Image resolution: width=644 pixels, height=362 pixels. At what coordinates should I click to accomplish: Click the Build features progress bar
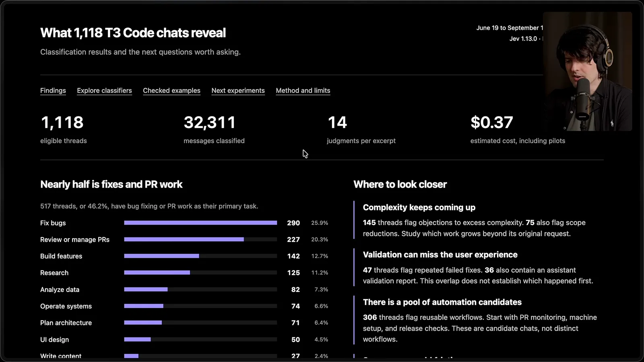click(x=200, y=256)
